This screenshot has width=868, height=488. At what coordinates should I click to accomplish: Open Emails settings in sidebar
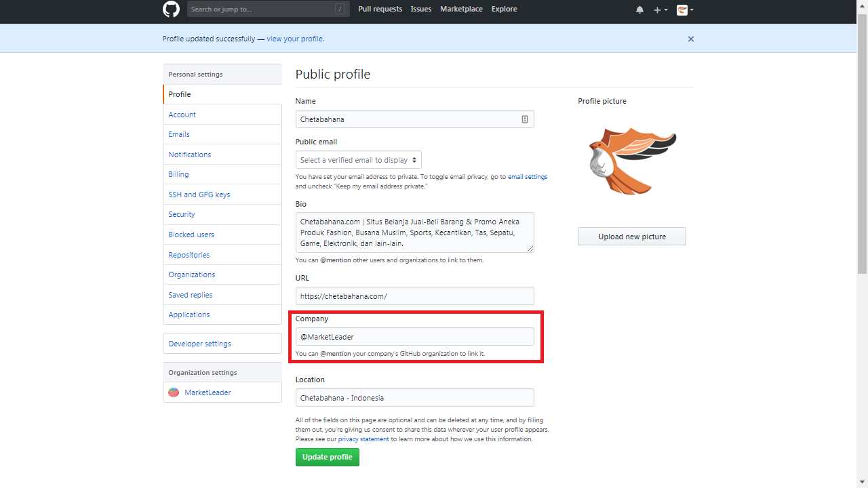point(222,134)
